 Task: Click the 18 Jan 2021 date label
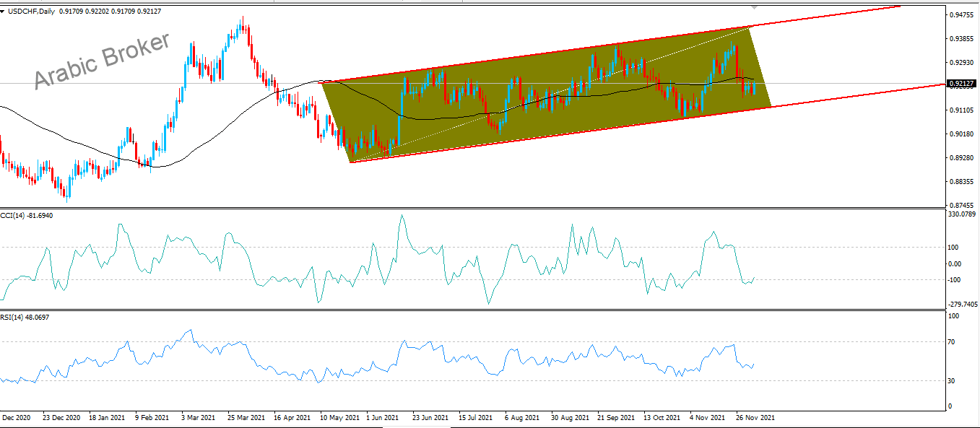[107, 417]
